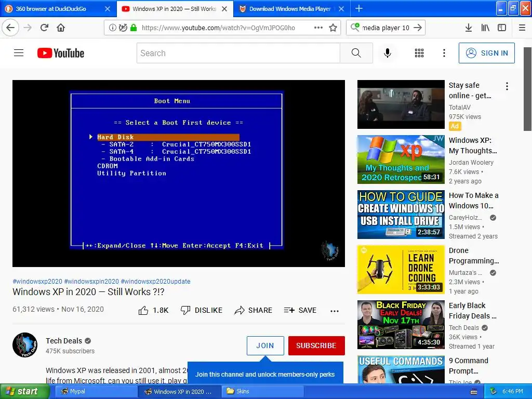Open Create Windows 10 USB Install Drive thumbnail
This screenshot has width=532, height=399.
tap(401, 215)
